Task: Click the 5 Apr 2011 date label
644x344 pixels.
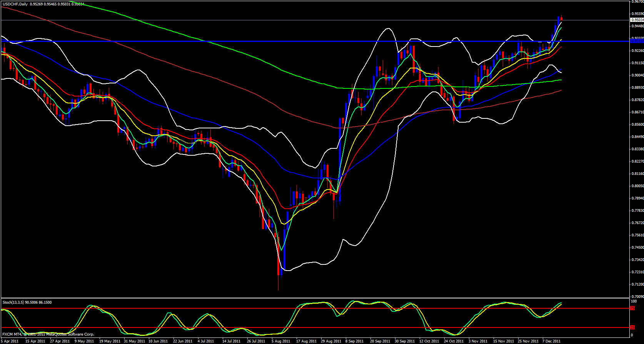Action: (10, 341)
